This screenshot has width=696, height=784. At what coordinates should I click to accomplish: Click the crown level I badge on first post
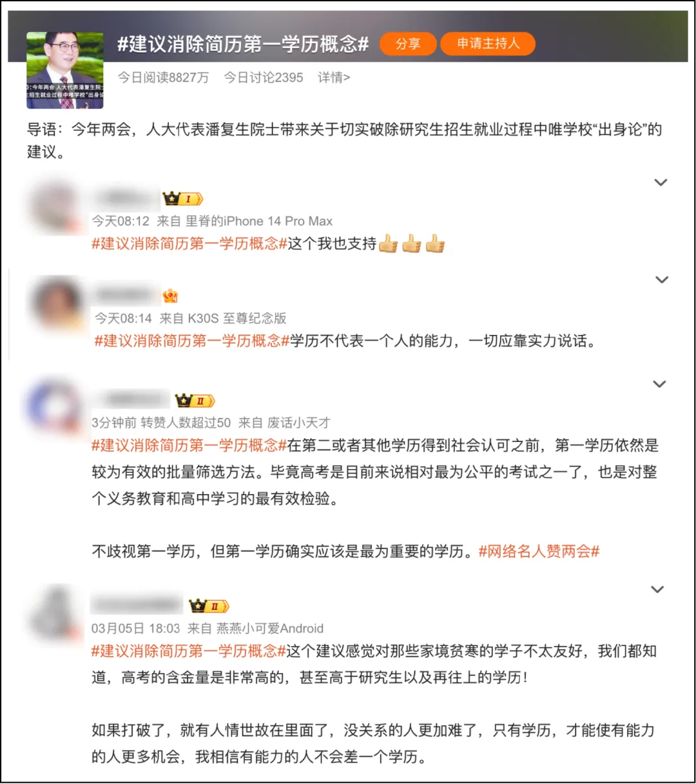pos(182,199)
